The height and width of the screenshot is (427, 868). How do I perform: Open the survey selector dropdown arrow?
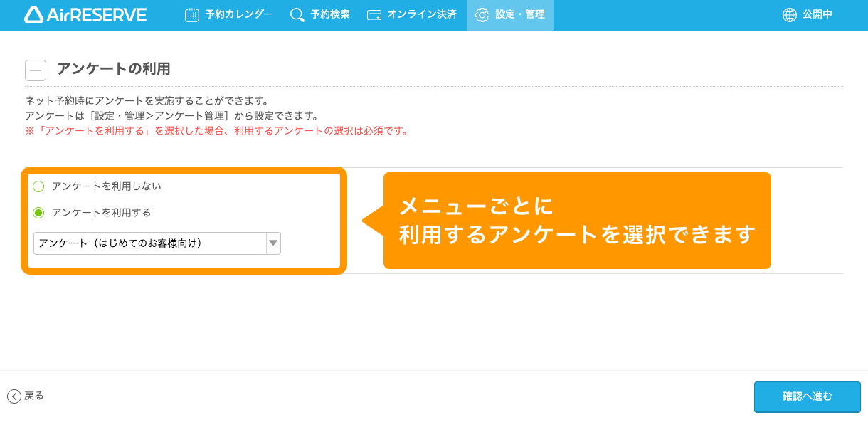pos(272,243)
